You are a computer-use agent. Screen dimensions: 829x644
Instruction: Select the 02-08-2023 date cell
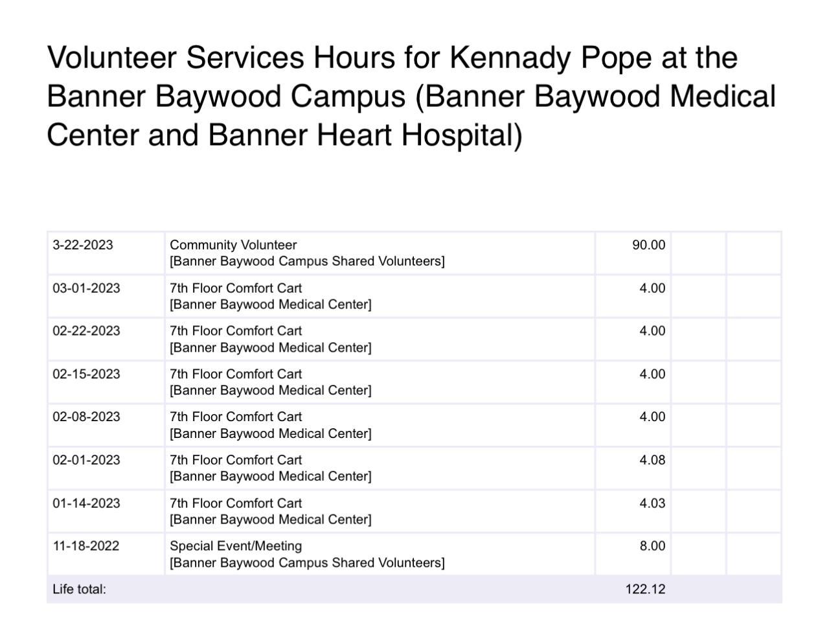point(86,417)
